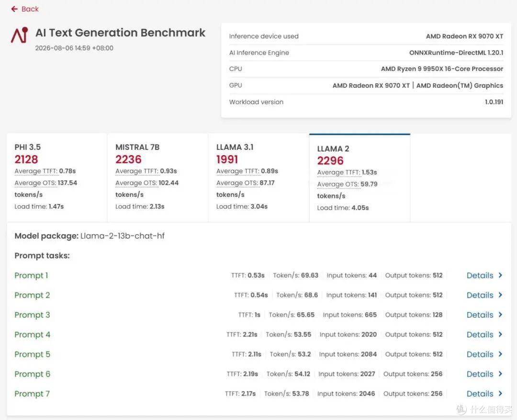Expand Prompt 5 with its chevron arrow
The image size is (517, 420).
coord(500,354)
